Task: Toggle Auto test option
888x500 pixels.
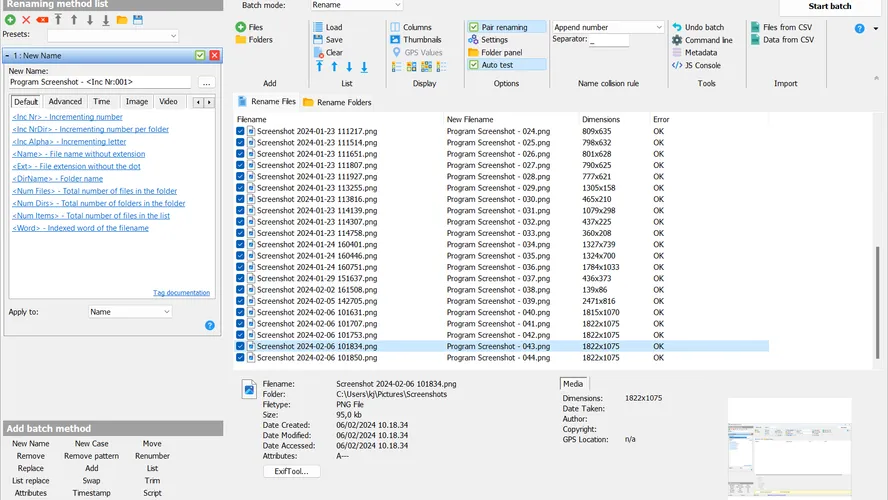Action: coord(506,65)
